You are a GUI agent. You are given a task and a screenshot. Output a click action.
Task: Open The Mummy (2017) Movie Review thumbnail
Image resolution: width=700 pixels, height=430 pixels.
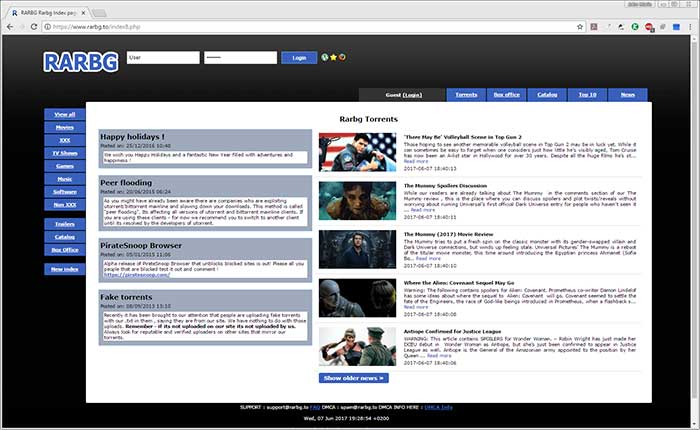(x=357, y=249)
